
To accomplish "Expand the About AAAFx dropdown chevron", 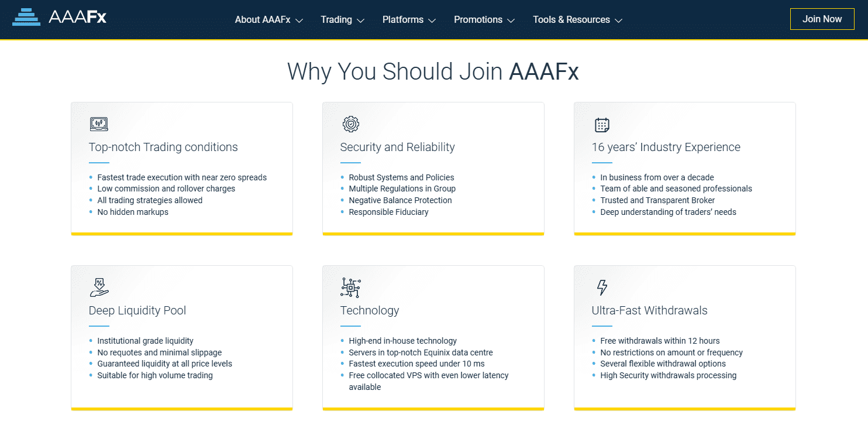I will pos(299,20).
